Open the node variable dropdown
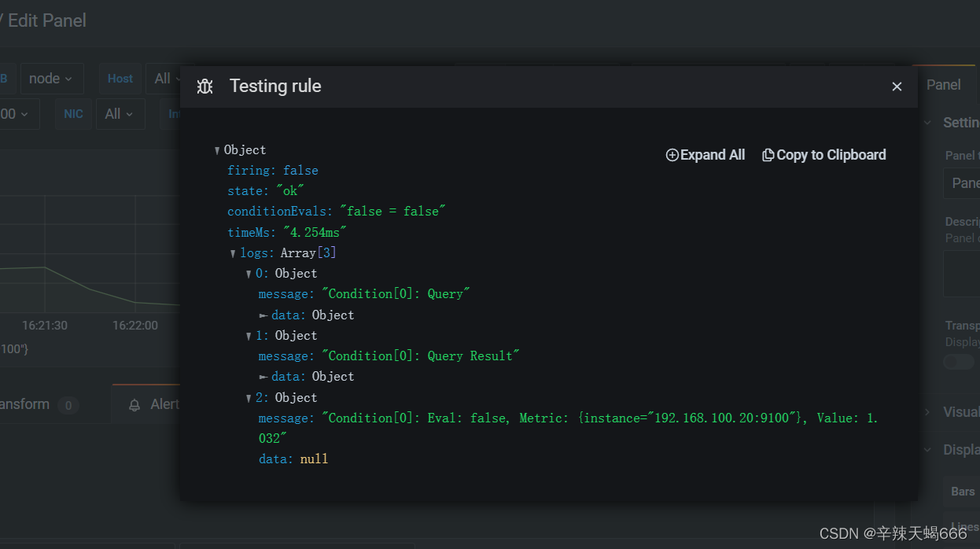Image resolution: width=980 pixels, height=549 pixels. (x=51, y=79)
